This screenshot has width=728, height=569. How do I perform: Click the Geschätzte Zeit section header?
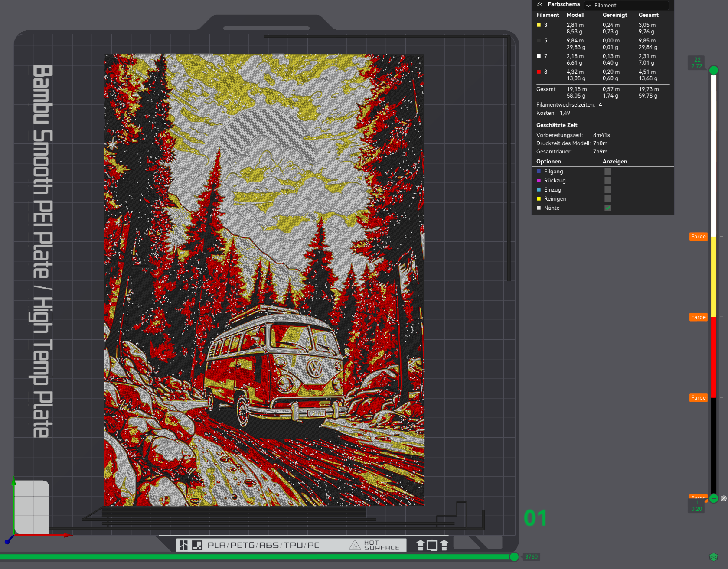pos(557,125)
